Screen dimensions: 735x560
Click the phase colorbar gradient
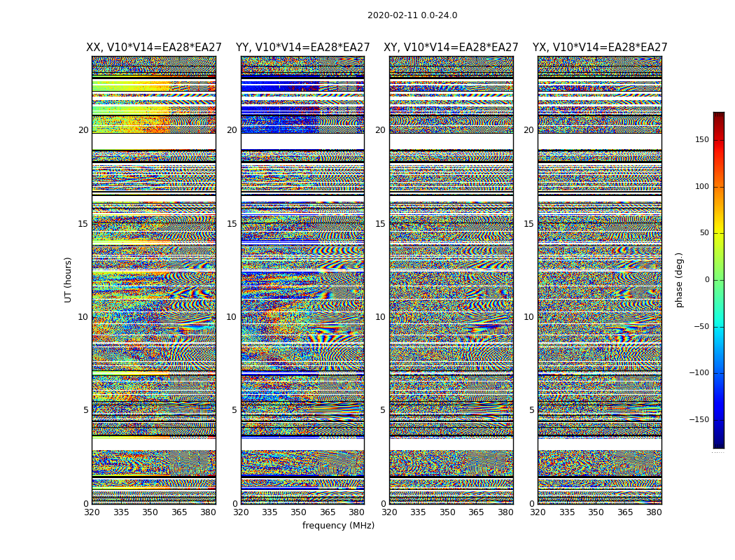coord(719,280)
